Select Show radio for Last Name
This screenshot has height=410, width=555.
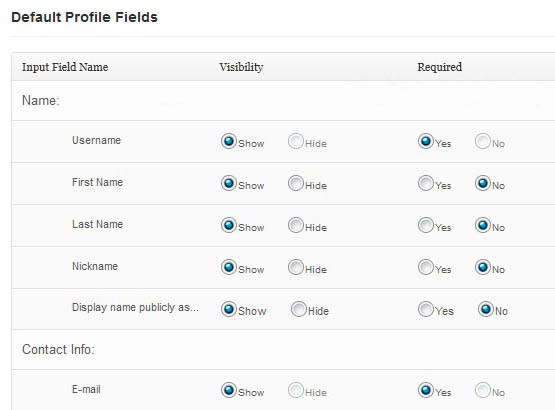click(229, 225)
